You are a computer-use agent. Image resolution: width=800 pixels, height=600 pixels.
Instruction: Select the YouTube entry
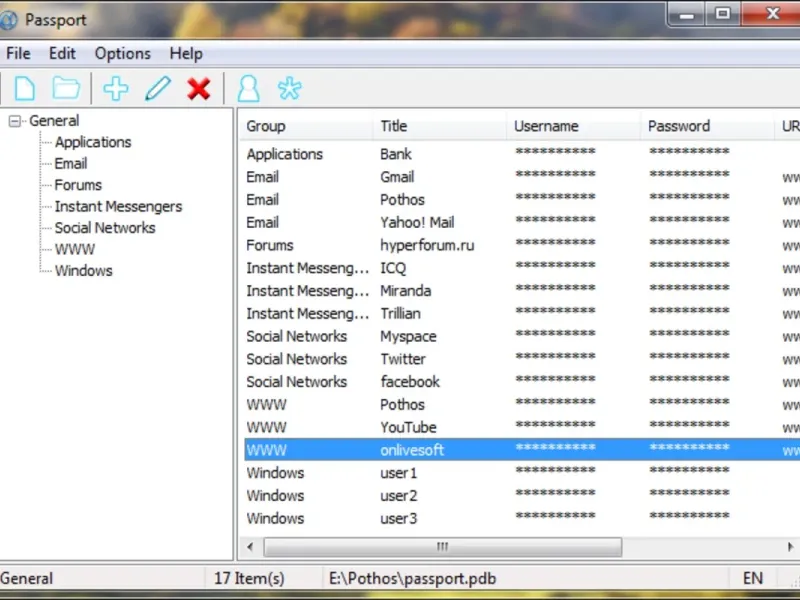522,427
